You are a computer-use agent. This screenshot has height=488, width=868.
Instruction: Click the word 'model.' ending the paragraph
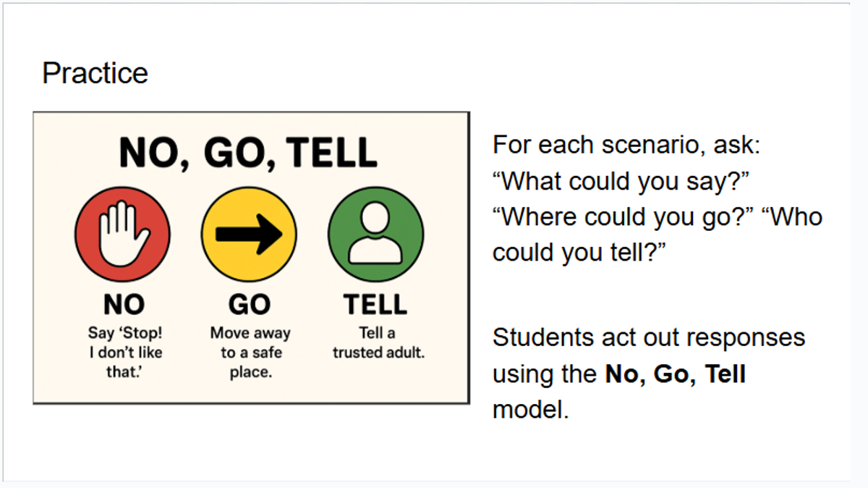[530, 410]
